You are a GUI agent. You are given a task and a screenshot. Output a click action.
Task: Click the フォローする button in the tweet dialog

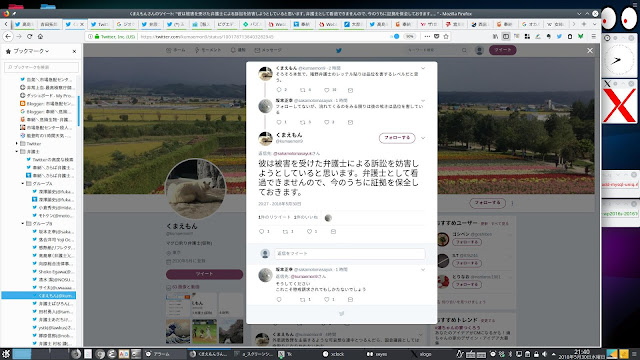point(397,138)
